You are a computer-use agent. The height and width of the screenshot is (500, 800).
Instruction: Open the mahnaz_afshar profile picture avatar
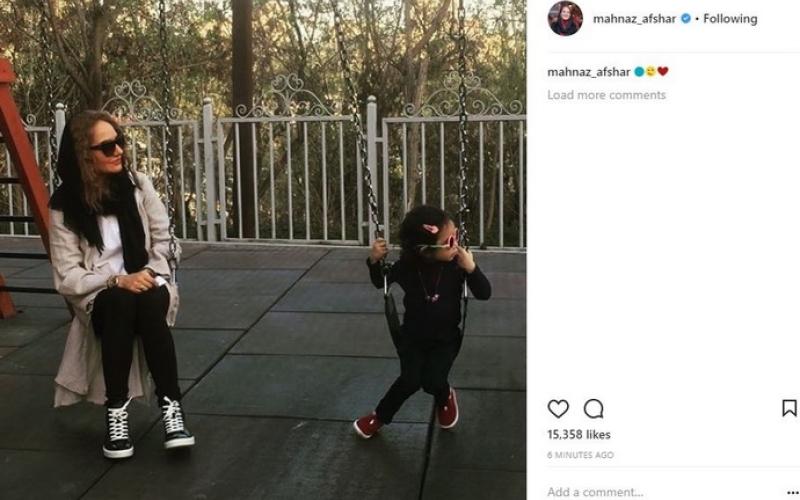565,18
